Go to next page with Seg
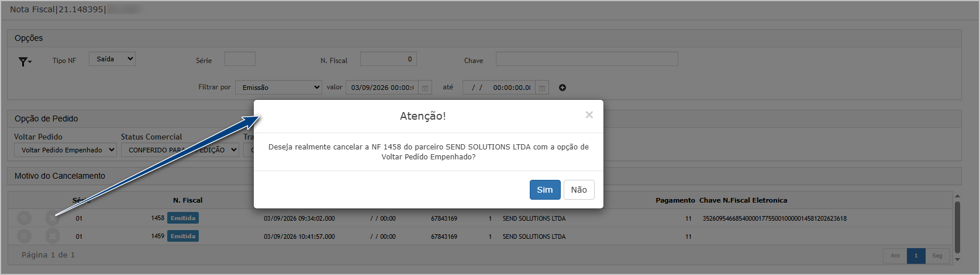The height and width of the screenshot is (275, 980). click(937, 256)
